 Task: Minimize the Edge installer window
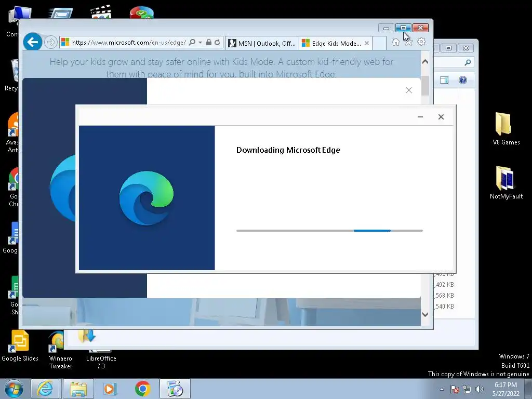pos(420,117)
